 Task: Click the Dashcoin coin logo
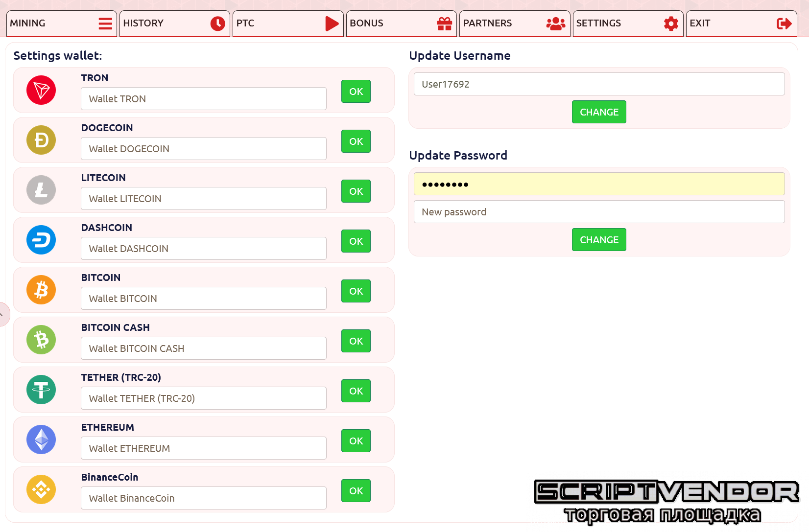(41, 240)
